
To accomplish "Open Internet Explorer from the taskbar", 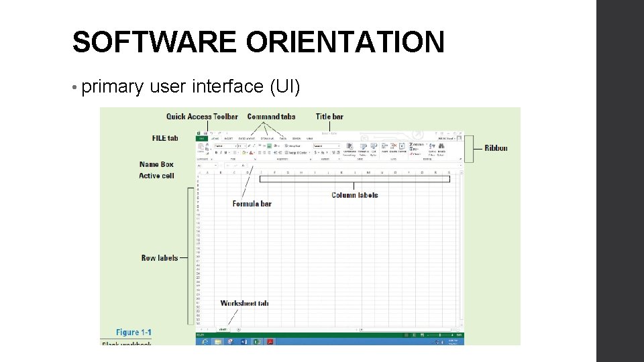I will 205,342.
